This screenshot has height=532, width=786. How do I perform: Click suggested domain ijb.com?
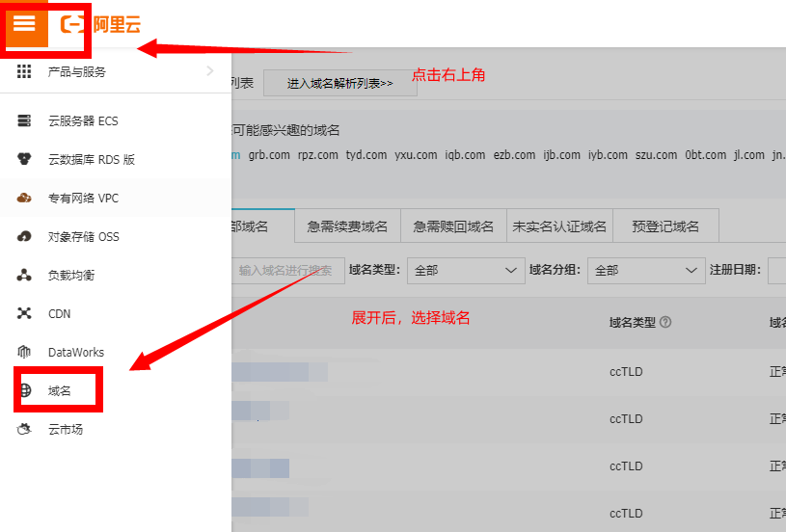561,155
